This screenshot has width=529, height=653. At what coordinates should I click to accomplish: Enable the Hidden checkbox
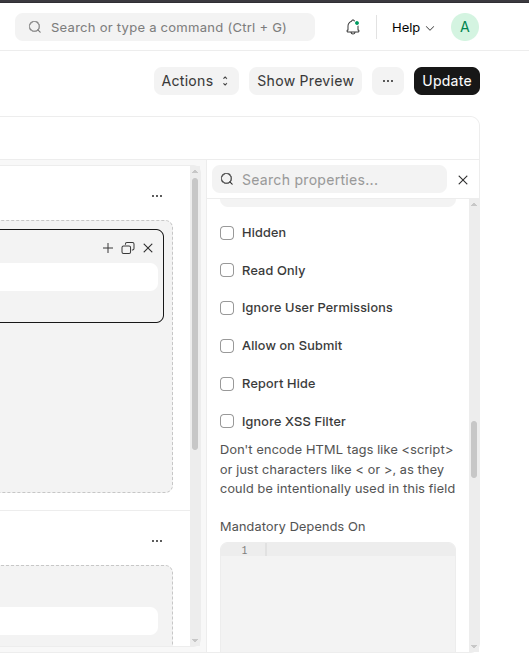pos(227,233)
